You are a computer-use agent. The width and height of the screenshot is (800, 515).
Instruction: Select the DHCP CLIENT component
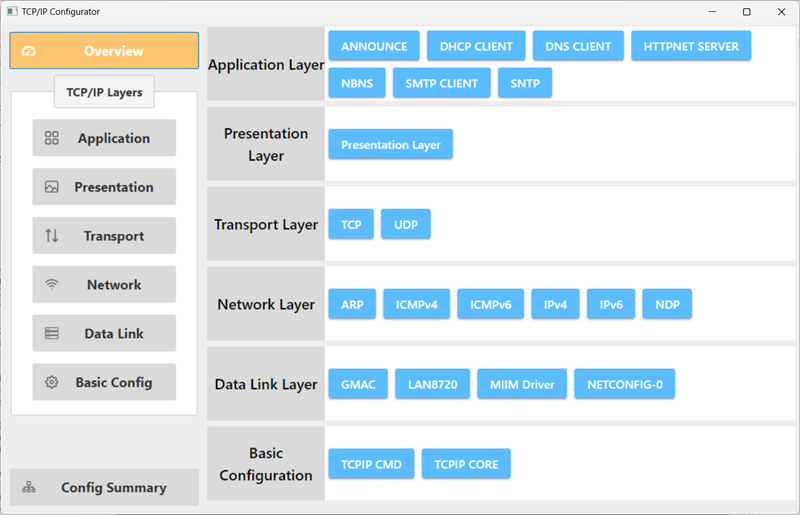(476, 46)
